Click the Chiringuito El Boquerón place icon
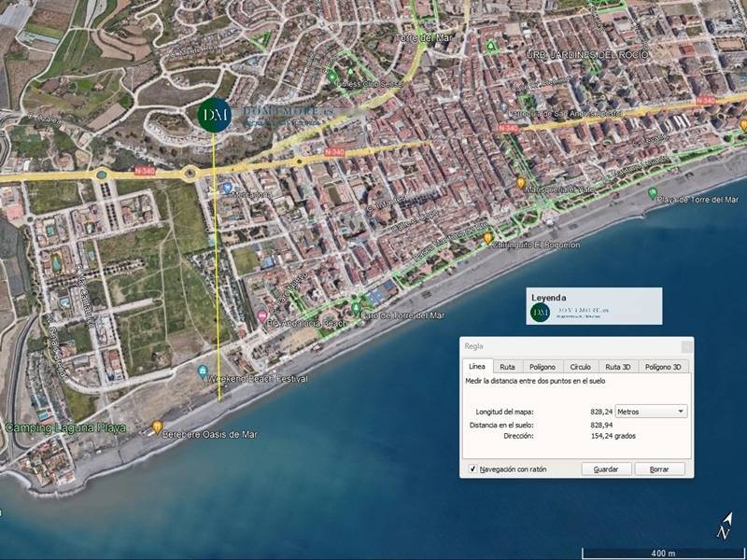 [x=487, y=238]
